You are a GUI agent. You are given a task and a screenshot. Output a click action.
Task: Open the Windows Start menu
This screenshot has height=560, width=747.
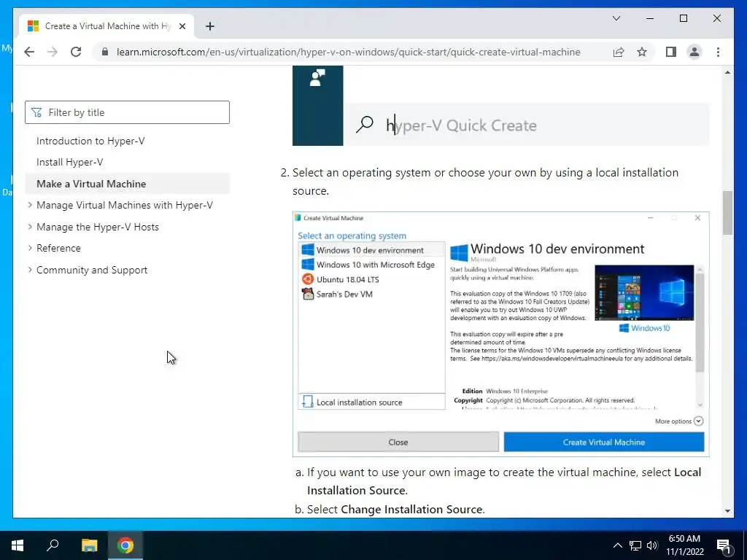point(18,545)
